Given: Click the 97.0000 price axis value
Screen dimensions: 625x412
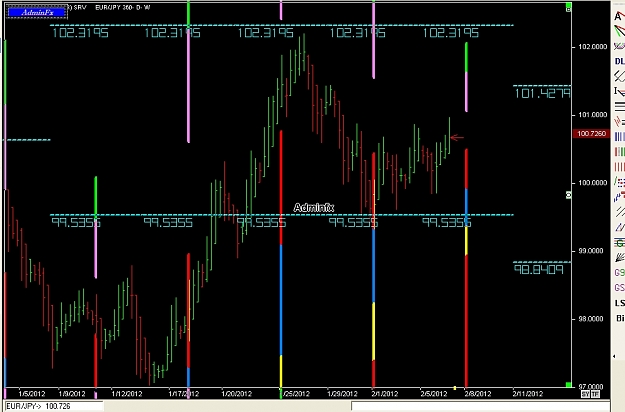Looking at the screenshot, I should click(593, 386).
